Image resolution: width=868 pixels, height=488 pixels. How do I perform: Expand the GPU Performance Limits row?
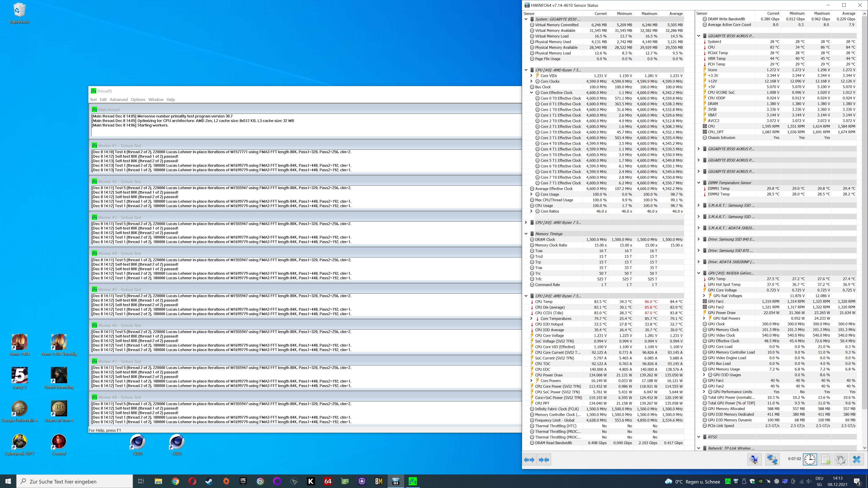704,392
